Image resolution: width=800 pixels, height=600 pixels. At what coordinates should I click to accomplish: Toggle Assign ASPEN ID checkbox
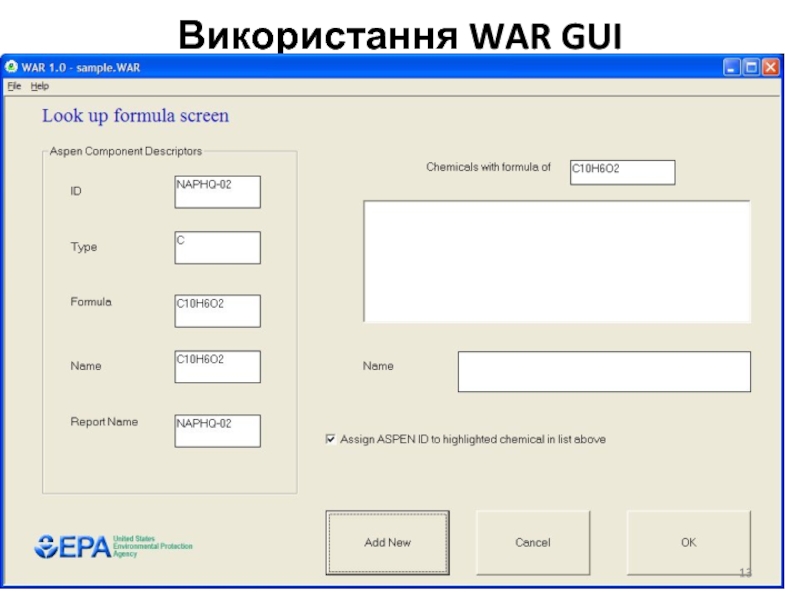pyautogui.click(x=331, y=439)
